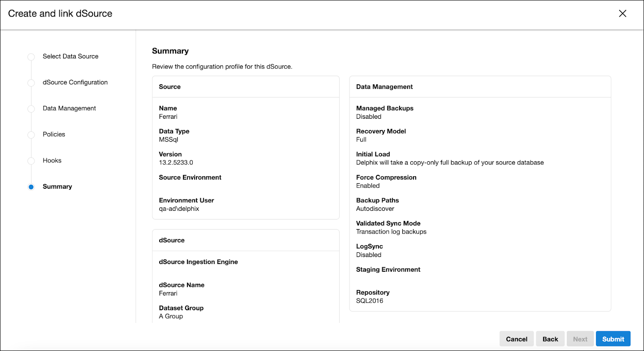Jump to Data Management wizard step label

click(x=70, y=108)
